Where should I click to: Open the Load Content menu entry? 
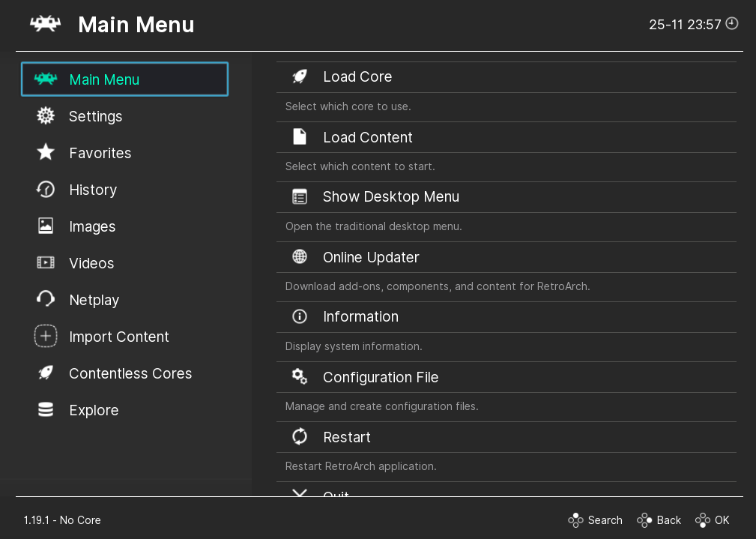tap(367, 137)
